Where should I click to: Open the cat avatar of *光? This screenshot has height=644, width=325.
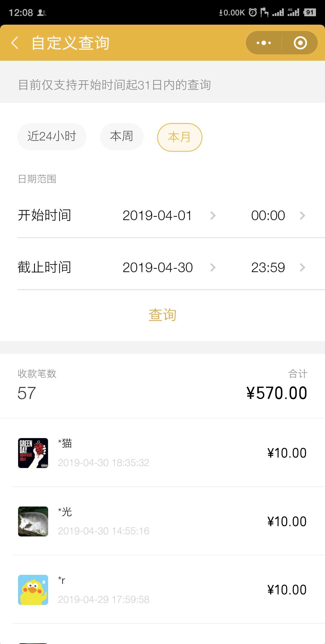tap(33, 521)
